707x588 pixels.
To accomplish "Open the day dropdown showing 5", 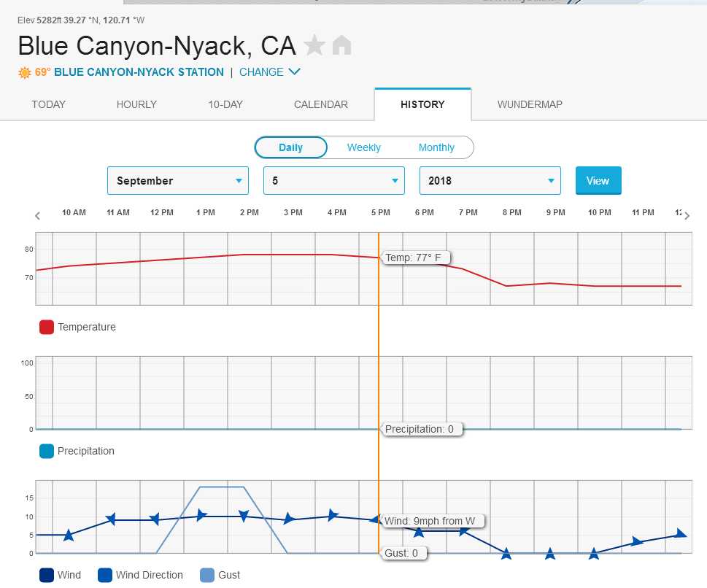I will [x=333, y=181].
